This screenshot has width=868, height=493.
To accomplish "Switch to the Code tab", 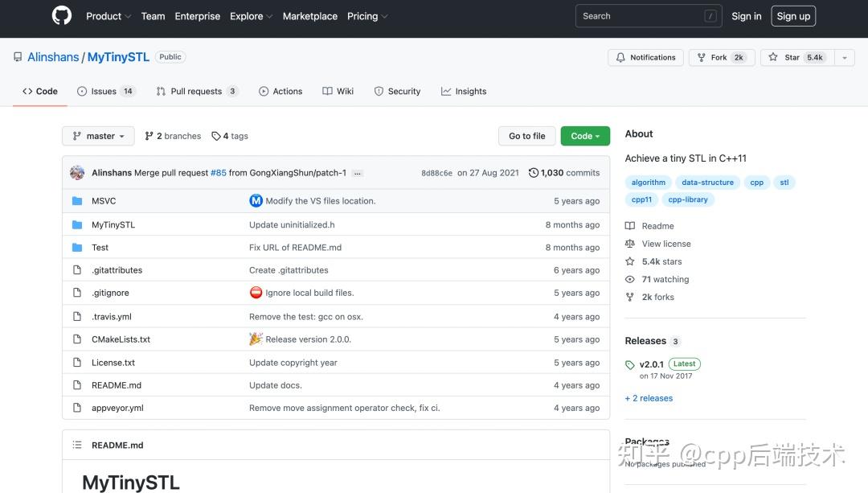I will 40,92.
